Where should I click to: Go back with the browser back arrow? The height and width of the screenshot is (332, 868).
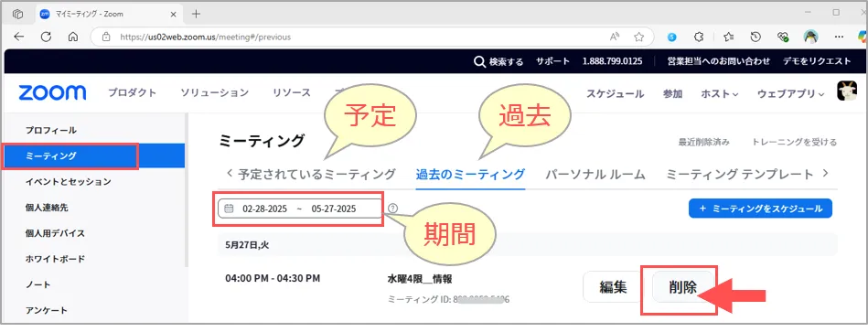tap(19, 37)
